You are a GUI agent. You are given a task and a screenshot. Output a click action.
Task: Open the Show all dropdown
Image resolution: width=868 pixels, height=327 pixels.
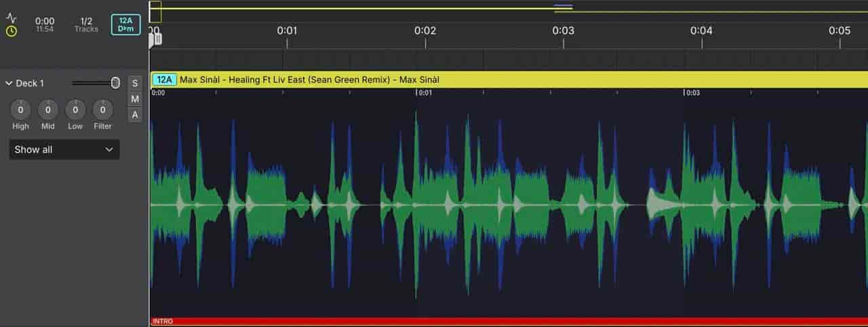tap(64, 149)
